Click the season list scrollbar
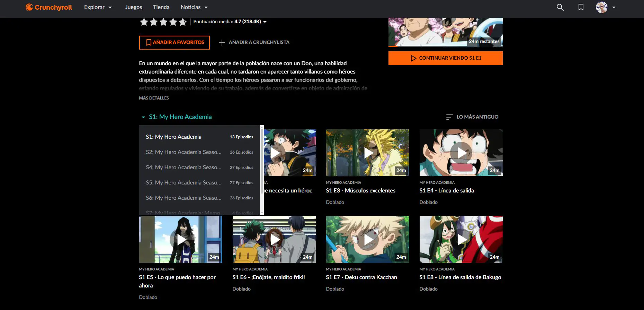 262,161
